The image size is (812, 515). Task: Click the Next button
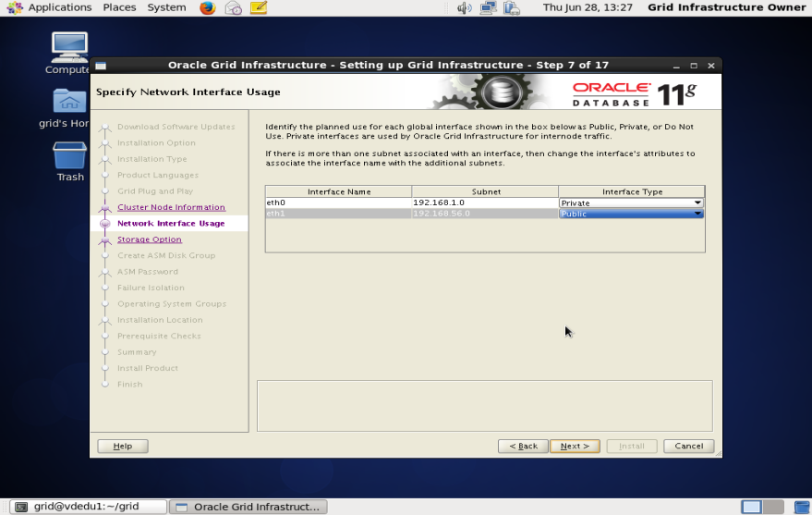click(575, 446)
